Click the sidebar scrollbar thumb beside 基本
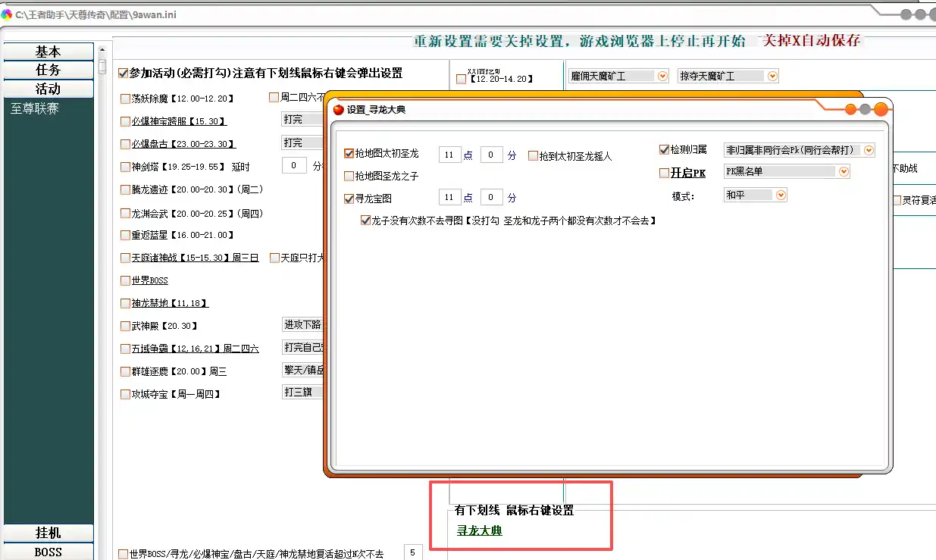The height and width of the screenshot is (560, 936). (x=102, y=67)
